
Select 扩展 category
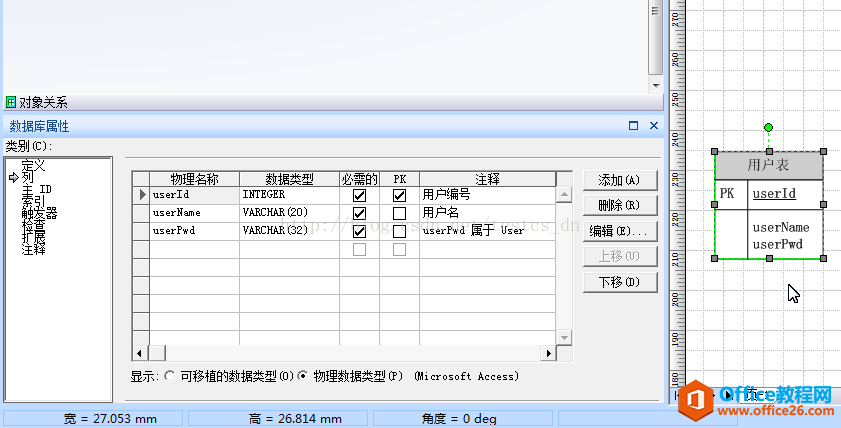(33, 237)
